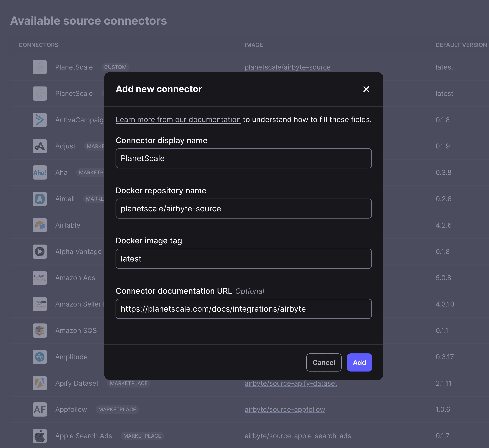Click the Airtable connector icon
This screenshot has height=448, width=489.
(40, 225)
